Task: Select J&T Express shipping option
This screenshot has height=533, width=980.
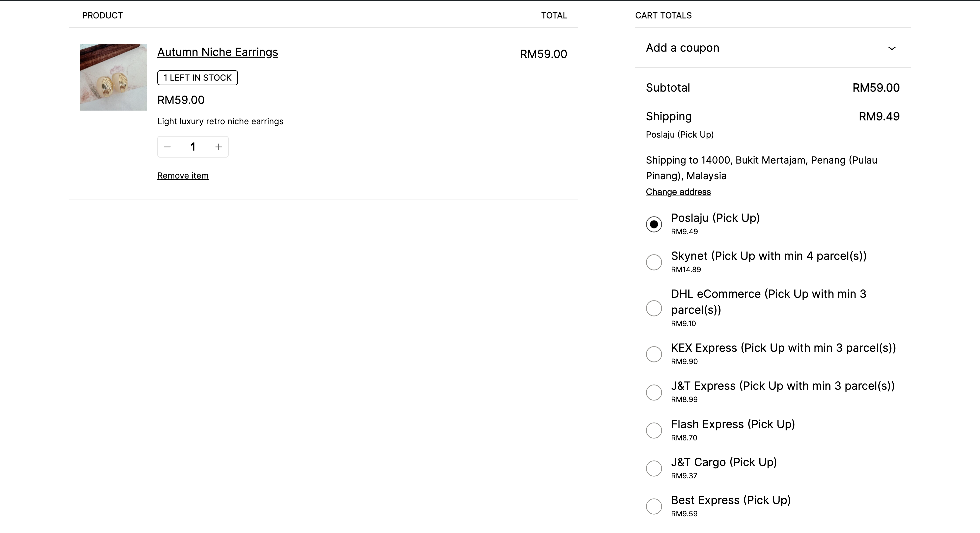Action: pos(654,392)
